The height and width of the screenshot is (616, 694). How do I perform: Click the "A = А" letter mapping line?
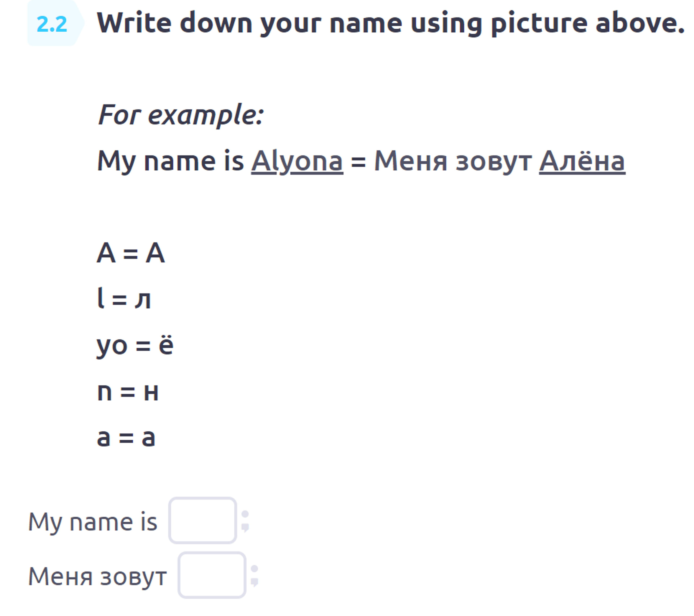[131, 253]
